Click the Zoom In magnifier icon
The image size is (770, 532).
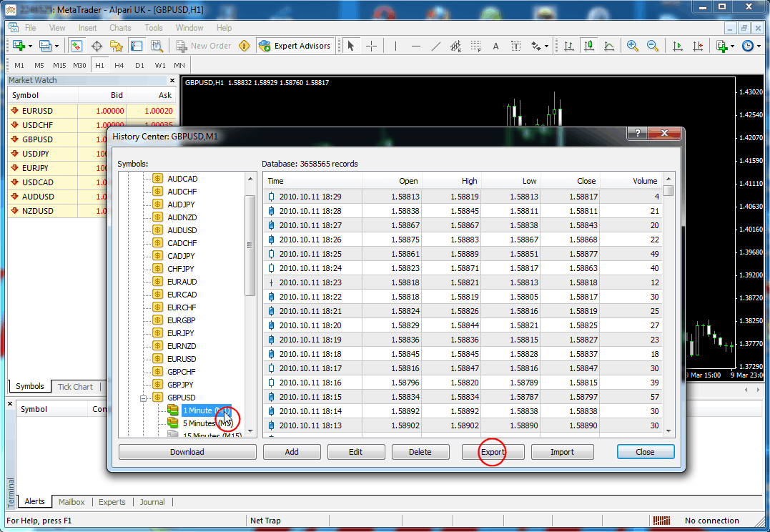(633, 46)
